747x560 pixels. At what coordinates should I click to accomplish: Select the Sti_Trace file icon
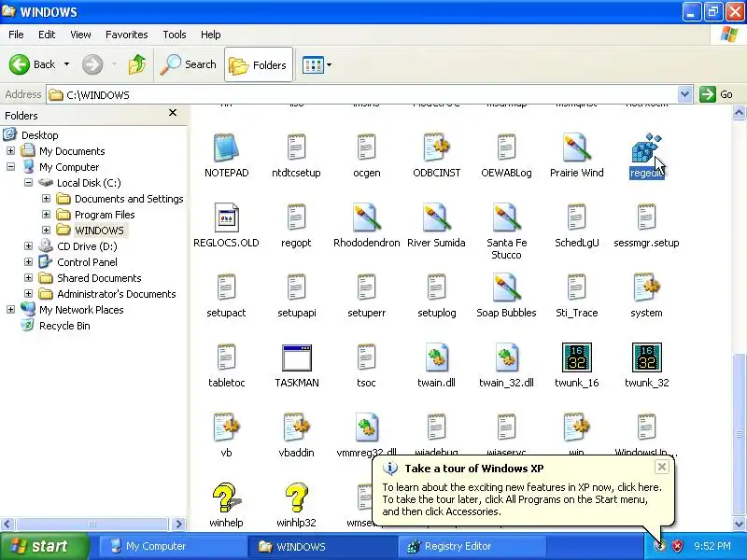coord(576,287)
